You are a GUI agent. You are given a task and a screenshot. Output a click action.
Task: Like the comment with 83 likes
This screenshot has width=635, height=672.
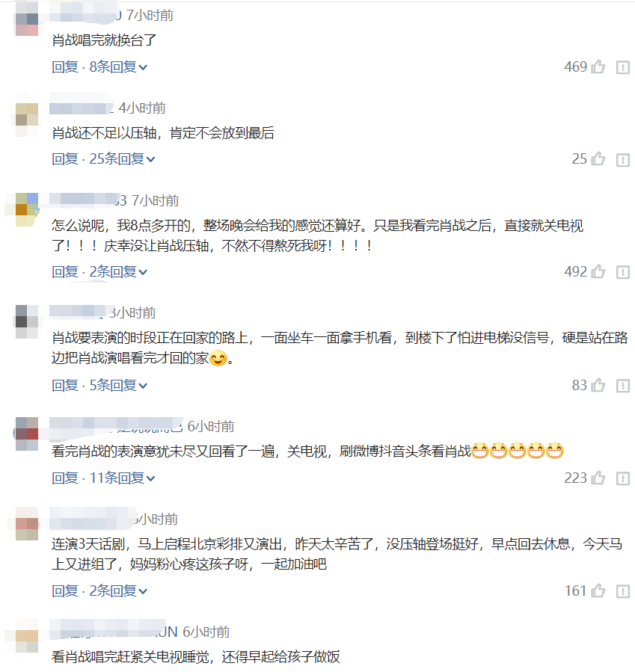click(598, 385)
